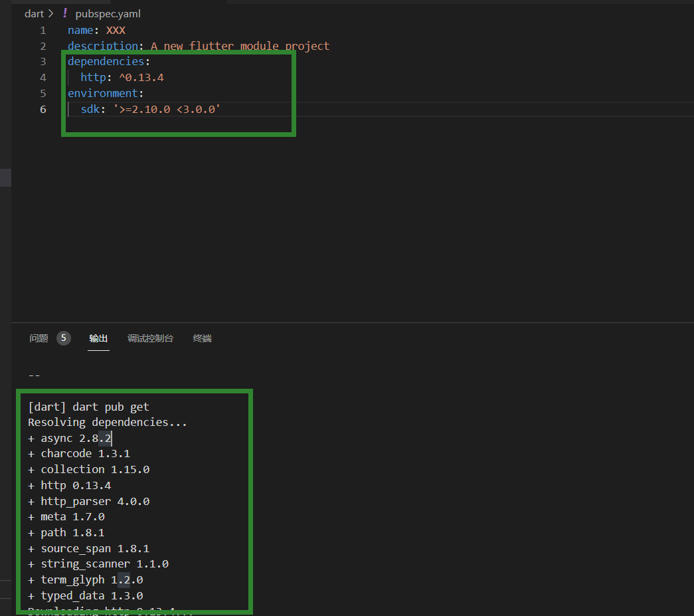Click the description key on line 2
Viewport: 694px width, 616px height.
103,46
